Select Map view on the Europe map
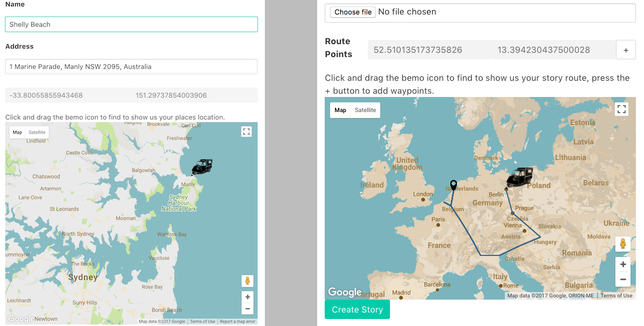This screenshot has height=326, width=644. tap(340, 110)
